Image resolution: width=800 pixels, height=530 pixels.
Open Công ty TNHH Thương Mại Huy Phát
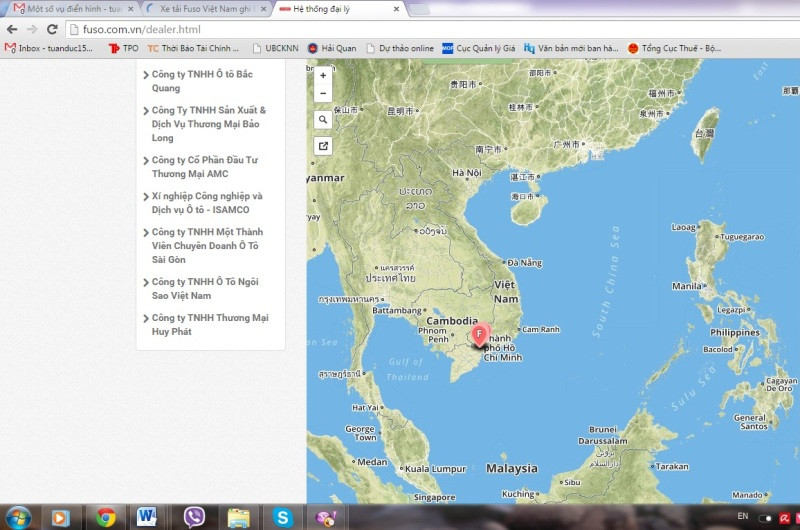(210, 325)
